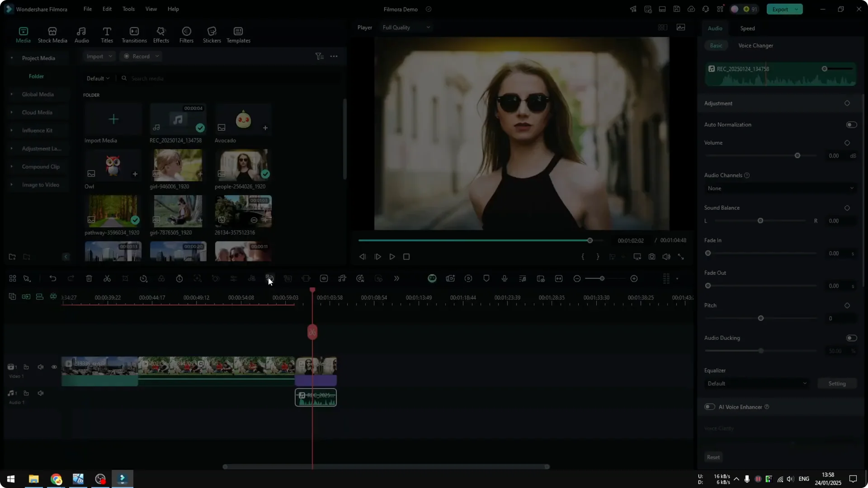Image resolution: width=868 pixels, height=488 pixels.
Task: Zoom in the timeline with plus icon
Action: pyautogui.click(x=634, y=278)
